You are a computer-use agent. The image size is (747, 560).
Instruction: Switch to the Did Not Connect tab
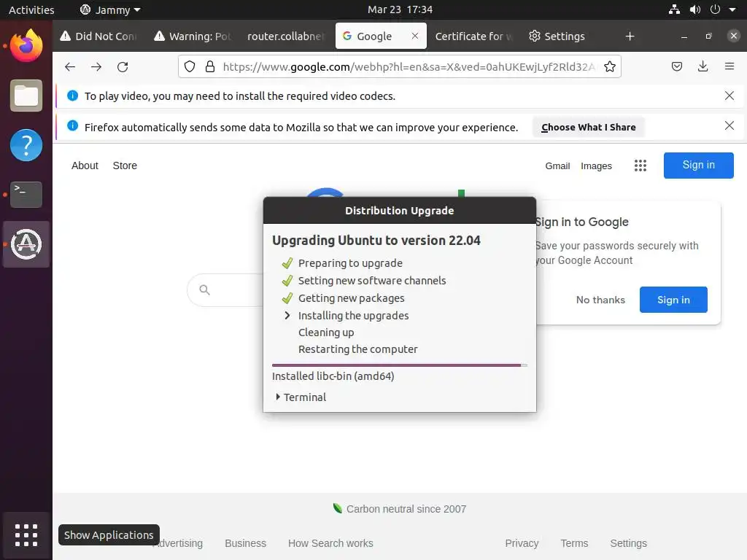tap(99, 36)
